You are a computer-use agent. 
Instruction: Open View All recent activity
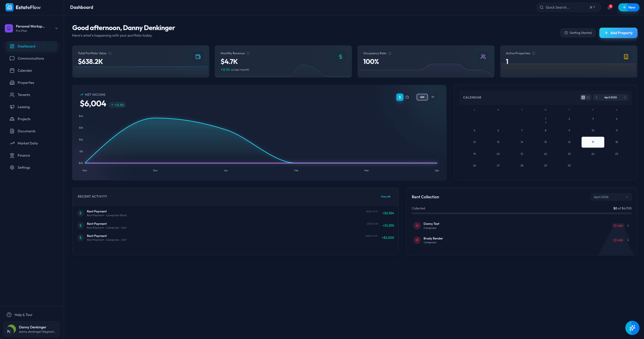coord(385,197)
